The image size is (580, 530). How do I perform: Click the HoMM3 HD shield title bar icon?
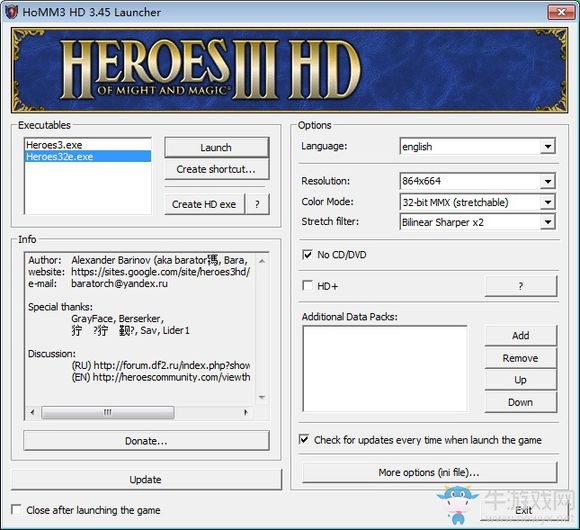click(x=11, y=12)
